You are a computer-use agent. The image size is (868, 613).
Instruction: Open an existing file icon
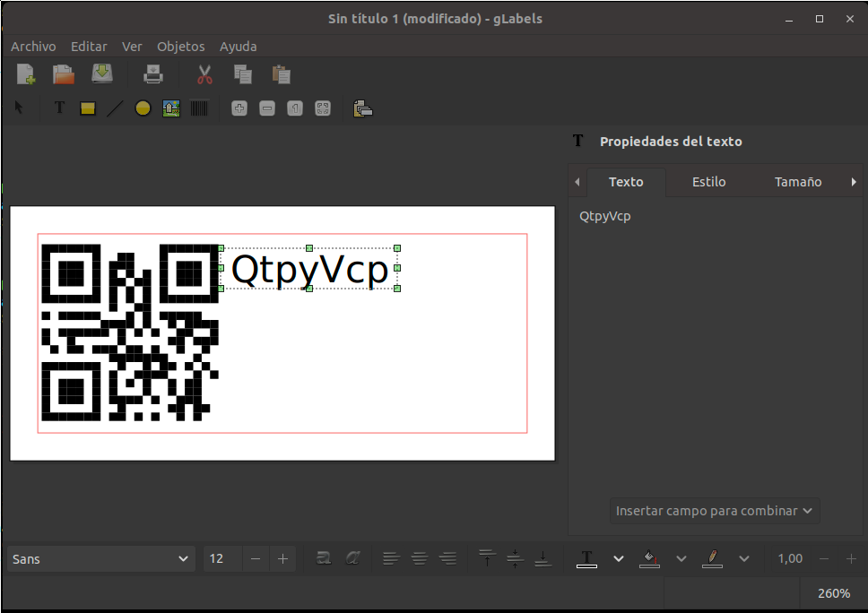coord(64,74)
